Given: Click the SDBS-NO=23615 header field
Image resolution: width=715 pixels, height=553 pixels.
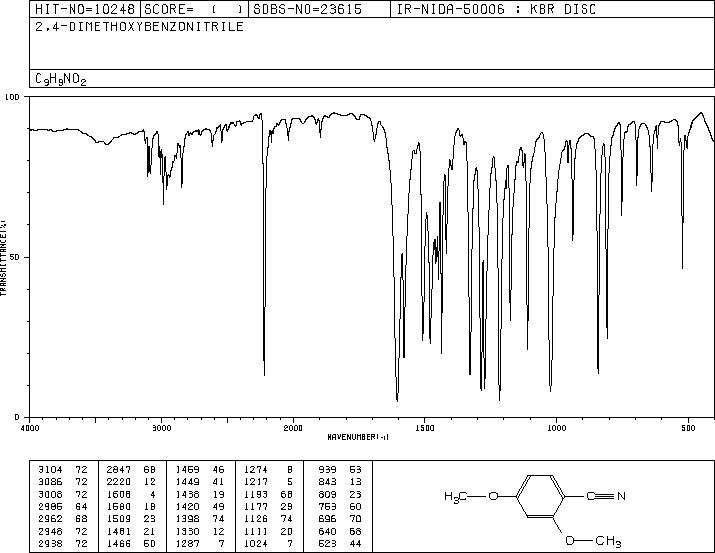Looking at the screenshot, I should pyautogui.click(x=319, y=9).
